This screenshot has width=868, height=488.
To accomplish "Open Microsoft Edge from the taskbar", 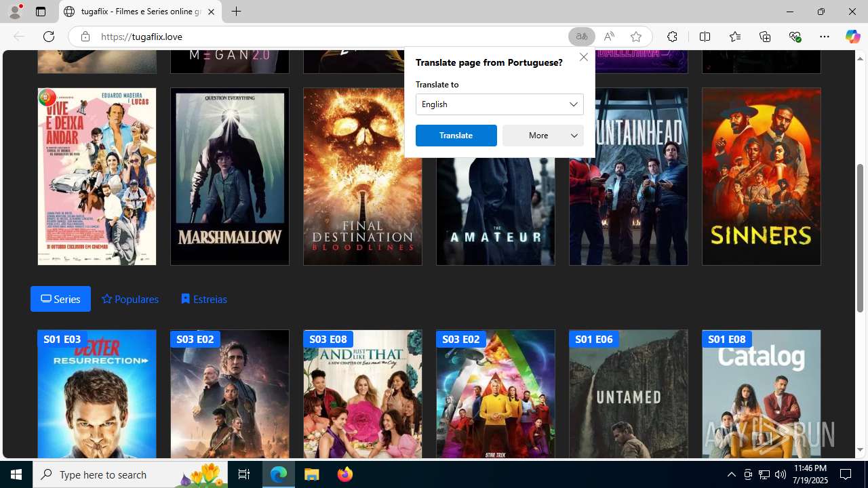I will tap(279, 474).
